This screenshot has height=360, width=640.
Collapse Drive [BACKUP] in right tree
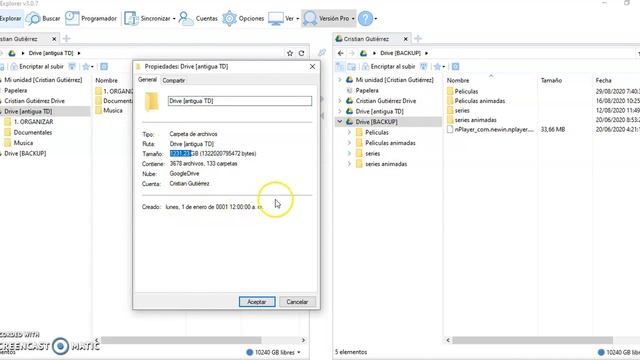point(340,122)
